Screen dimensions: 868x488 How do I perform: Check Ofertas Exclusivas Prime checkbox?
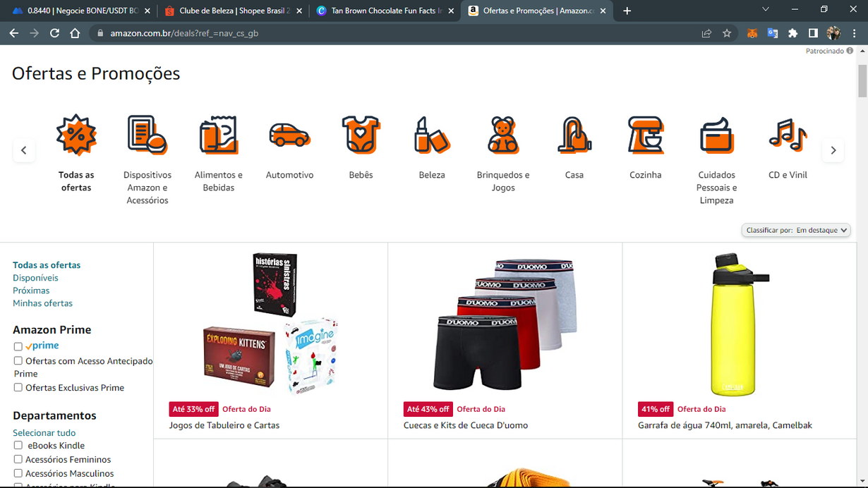point(18,388)
